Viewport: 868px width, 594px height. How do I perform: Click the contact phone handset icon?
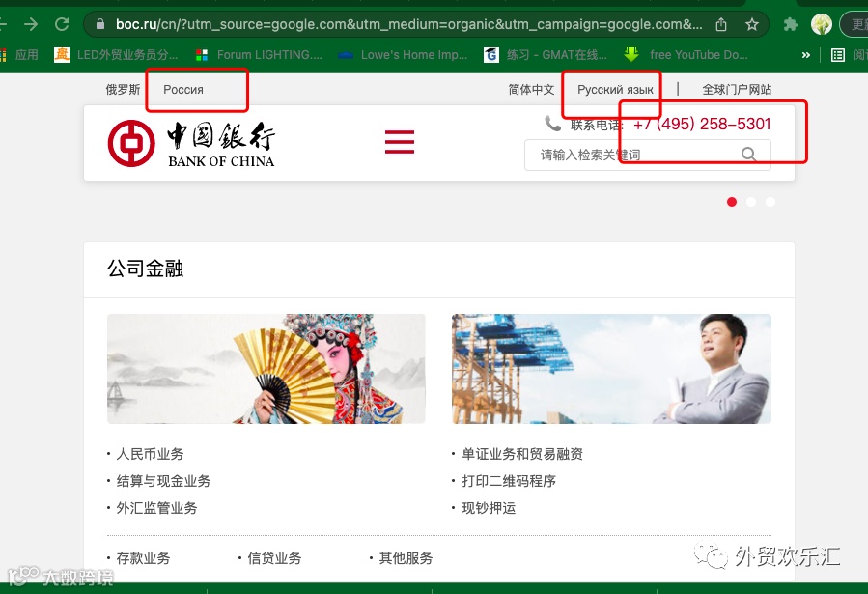click(552, 124)
